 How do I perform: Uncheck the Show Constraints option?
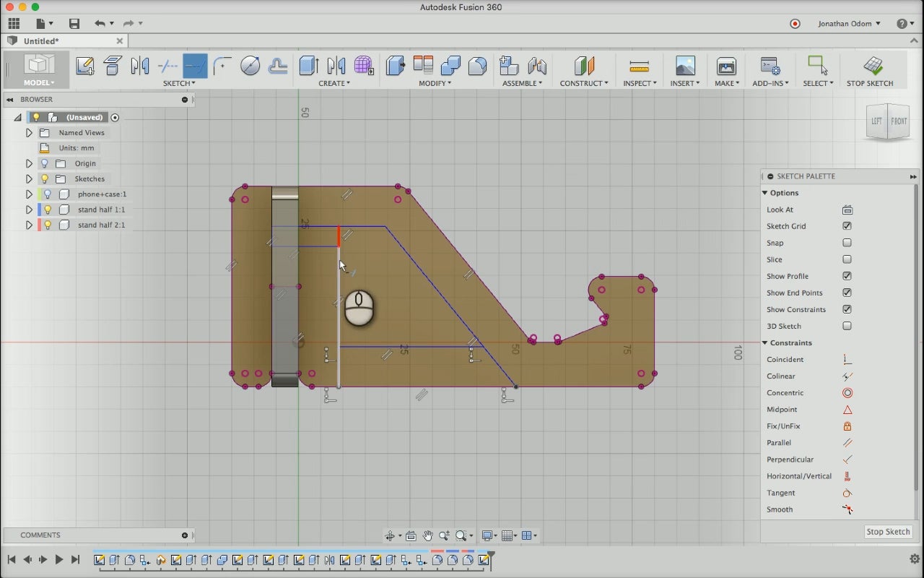[847, 309]
